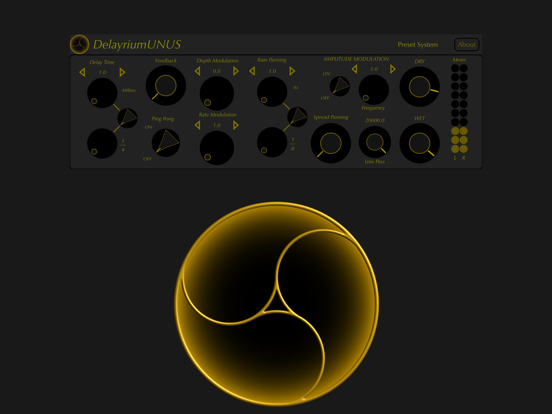Click the Low Pass filter knob

375,142
